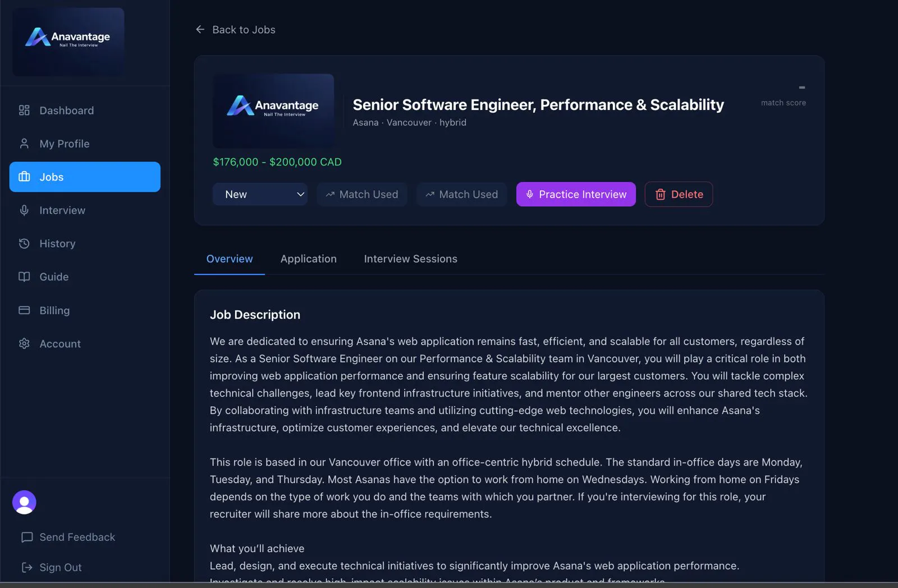Click the Job Description heading
This screenshot has height=588, width=898.
(255, 315)
